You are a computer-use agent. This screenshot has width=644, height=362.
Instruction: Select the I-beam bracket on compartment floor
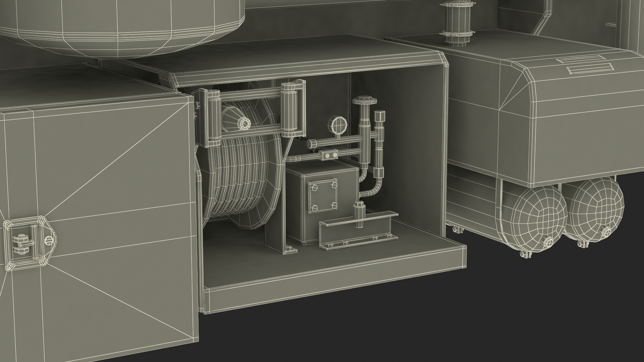[358, 230]
